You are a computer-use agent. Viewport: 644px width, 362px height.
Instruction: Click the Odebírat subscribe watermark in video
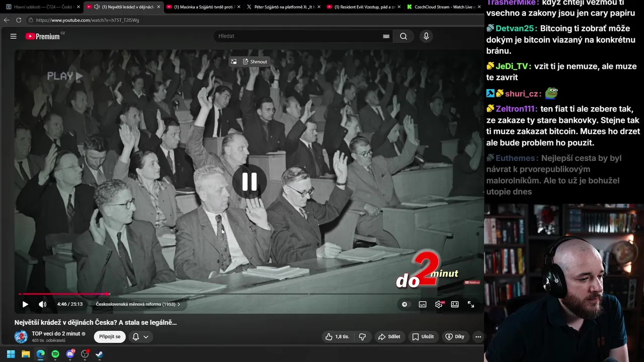pos(472,283)
